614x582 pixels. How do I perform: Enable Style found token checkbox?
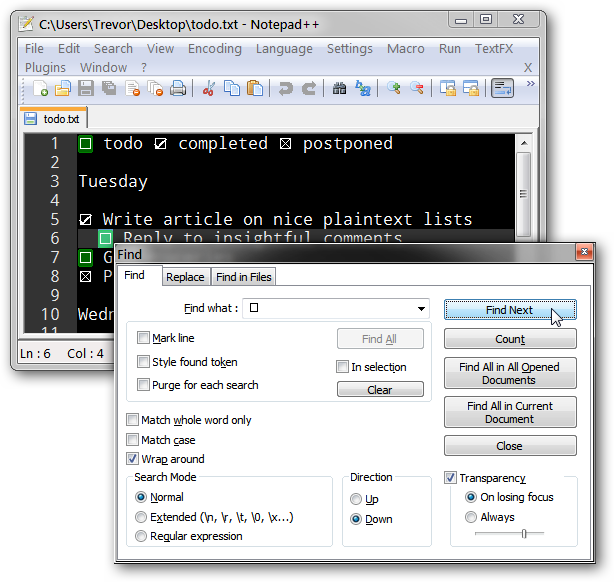(143, 361)
